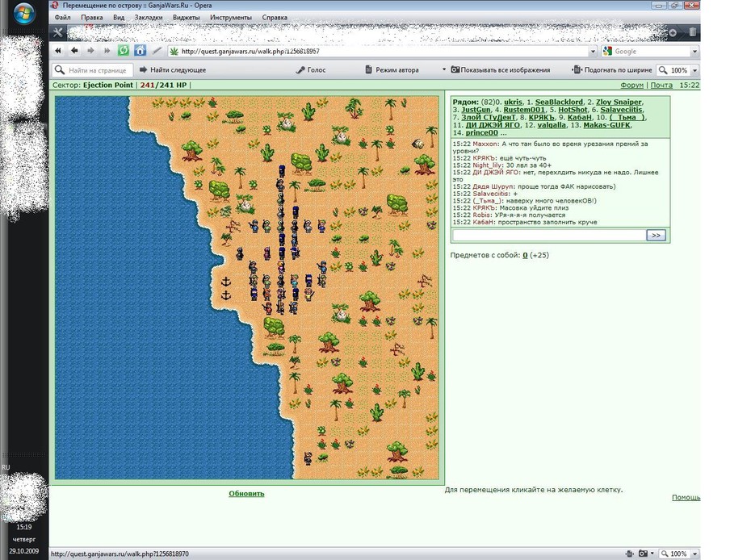Click the items count 0 link
This screenshot has width=751, height=560.
[x=525, y=255]
